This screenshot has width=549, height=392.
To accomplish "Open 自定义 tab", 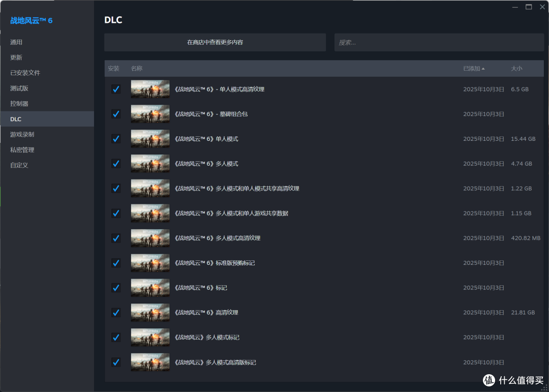I will coord(47,165).
